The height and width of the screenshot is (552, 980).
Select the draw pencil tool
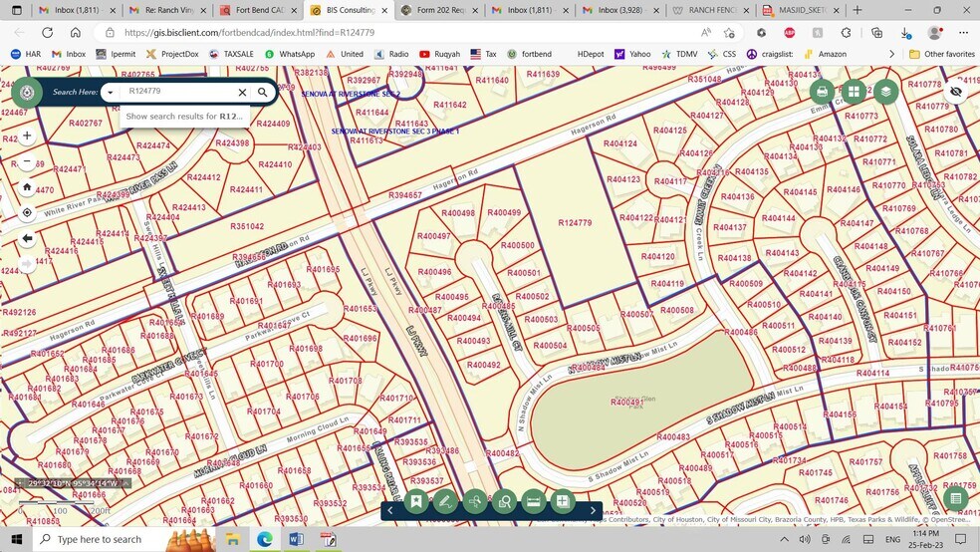445,501
